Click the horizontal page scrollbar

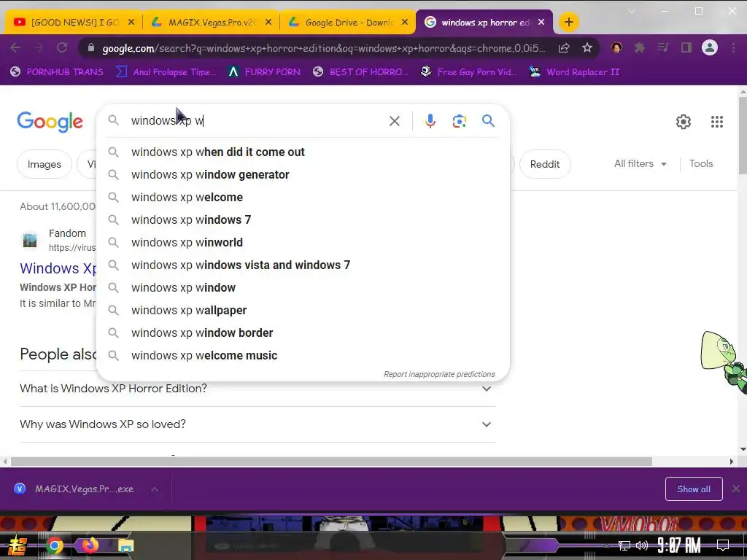332,462
